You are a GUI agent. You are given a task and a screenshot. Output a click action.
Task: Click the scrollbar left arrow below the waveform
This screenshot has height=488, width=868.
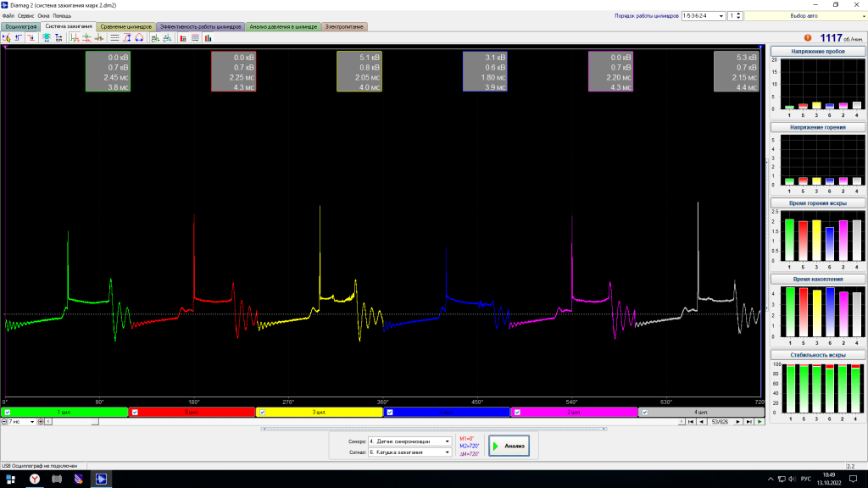[x=48, y=422]
